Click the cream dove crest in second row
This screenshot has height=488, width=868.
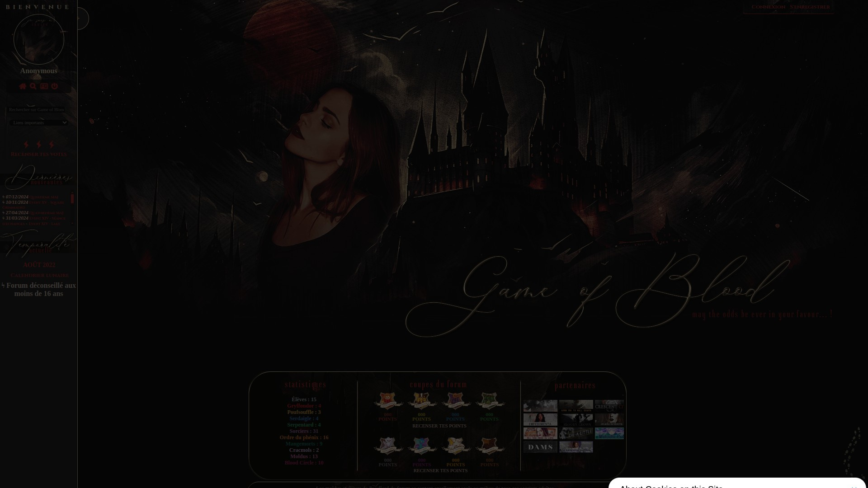point(456,446)
